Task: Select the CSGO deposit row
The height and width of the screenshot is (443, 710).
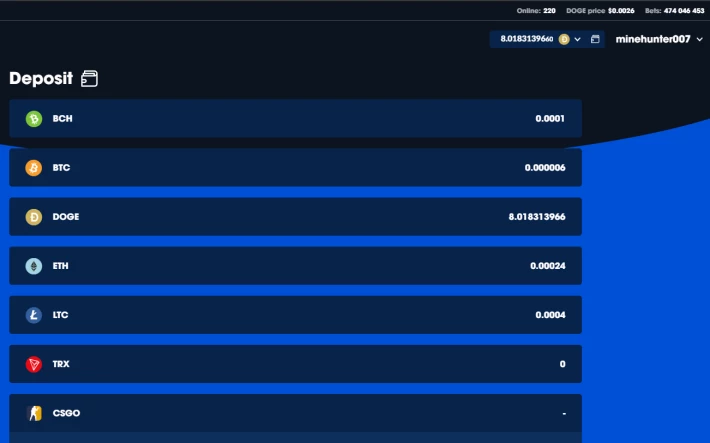Action: [x=295, y=413]
